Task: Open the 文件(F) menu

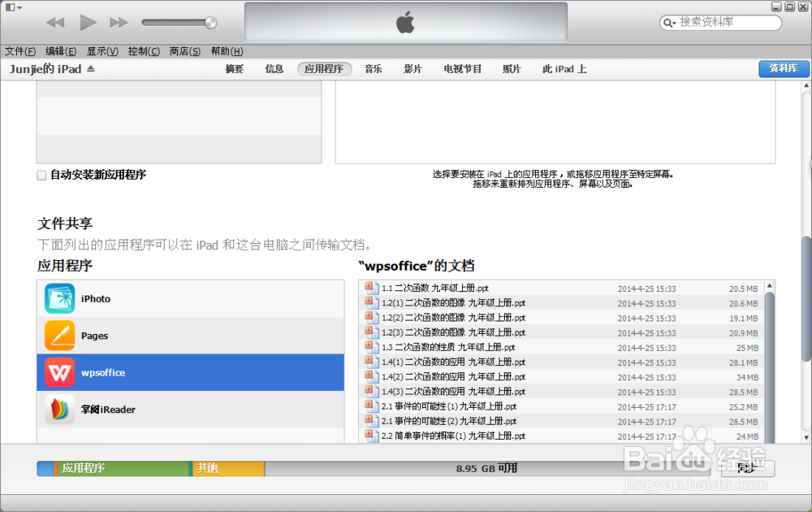Action: tap(20, 51)
